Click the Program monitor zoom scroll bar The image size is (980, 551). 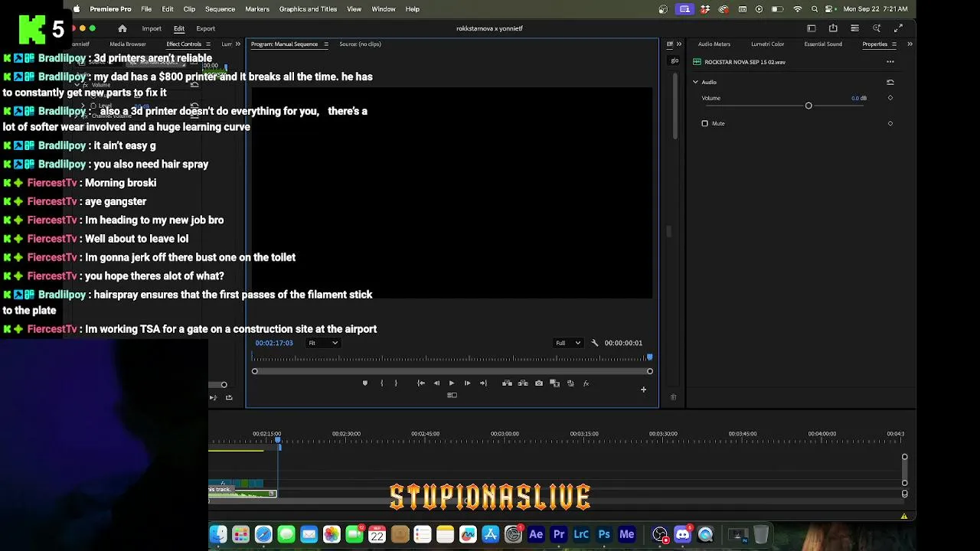click(452, 371)
